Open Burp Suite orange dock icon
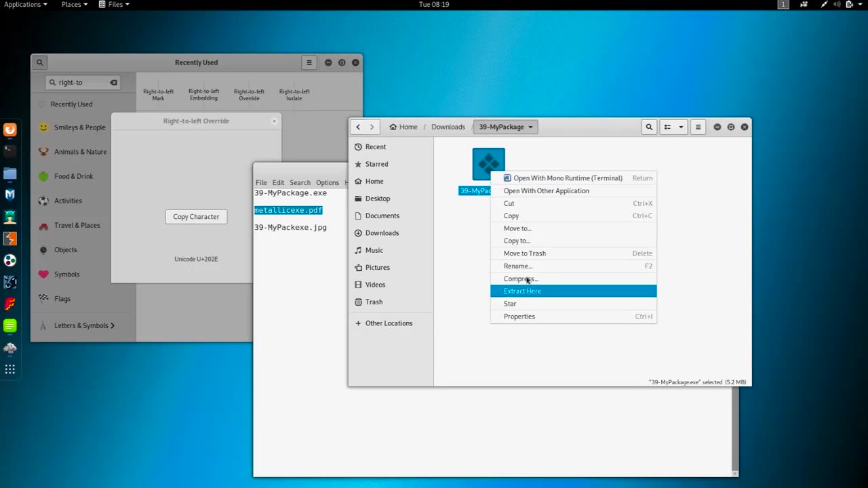Viewport: 868px width, 488px height. click(9, 239)
